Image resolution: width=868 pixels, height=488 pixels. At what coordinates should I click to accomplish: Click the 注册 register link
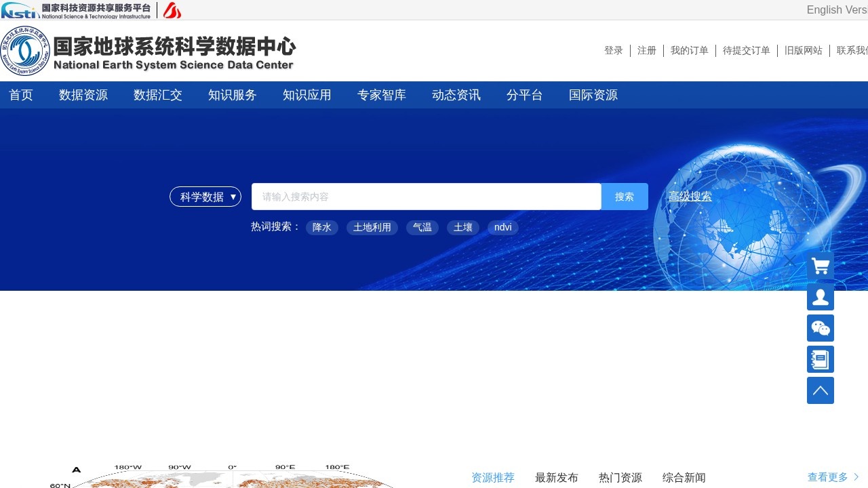click(x=647, y=51)
